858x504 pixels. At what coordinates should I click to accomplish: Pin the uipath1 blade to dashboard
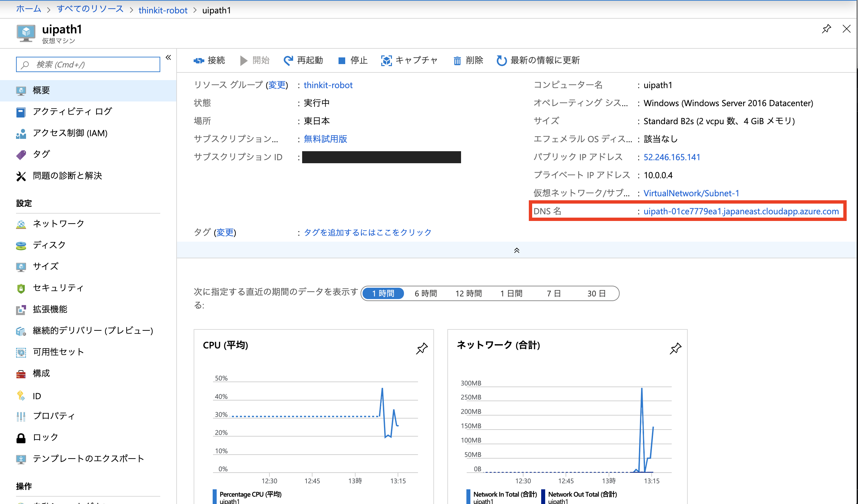click(826, 29)
